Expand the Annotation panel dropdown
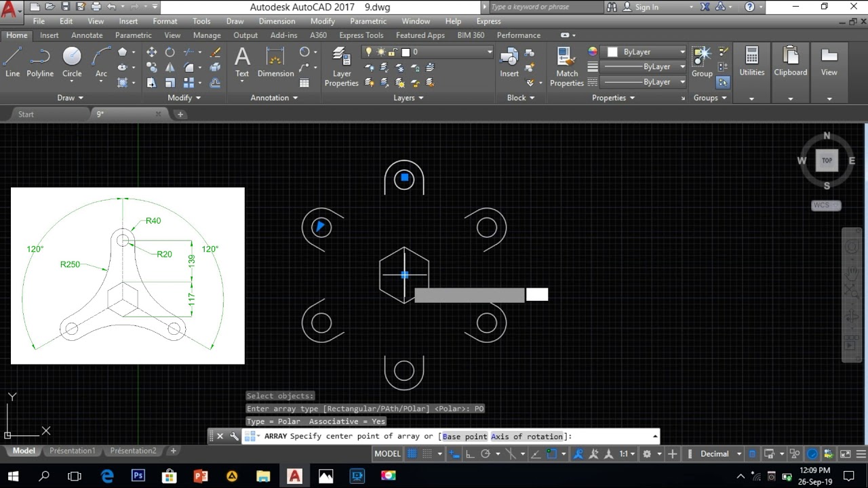This screenshot has height=488, width=868. [274, 98]
